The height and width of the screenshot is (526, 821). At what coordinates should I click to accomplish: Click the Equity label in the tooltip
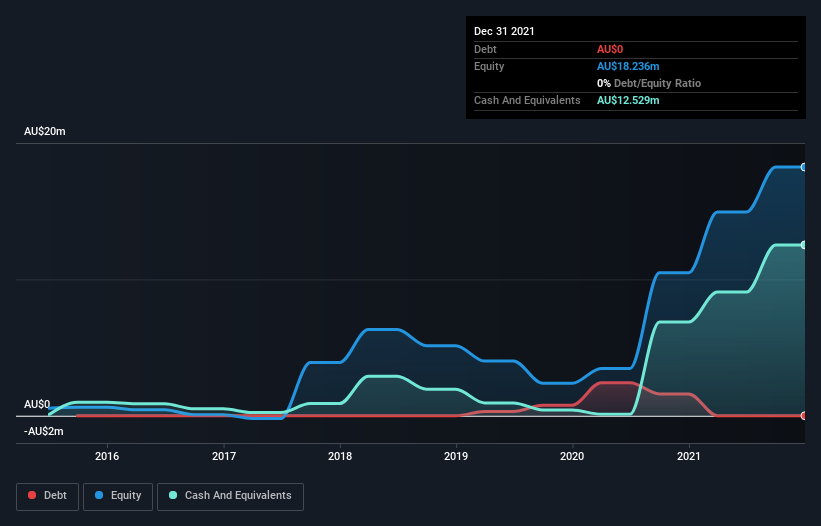(x=489, y=66)
